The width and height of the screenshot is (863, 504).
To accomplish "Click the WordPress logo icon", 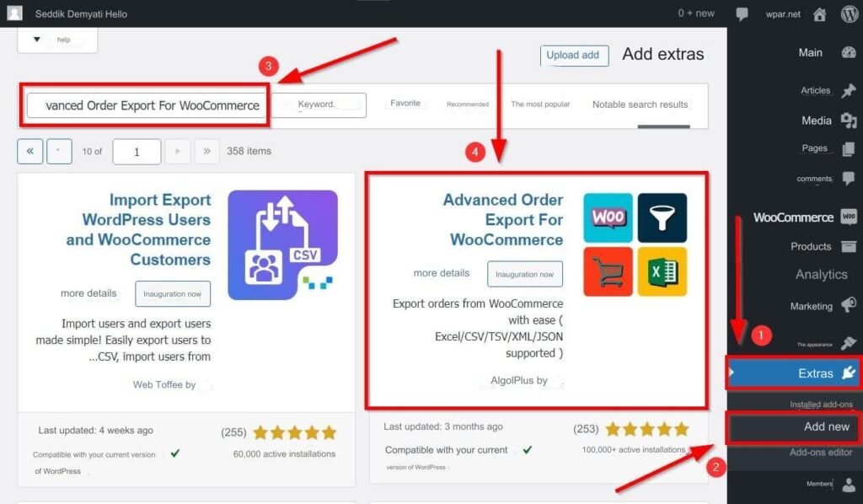I will click(850, 13).
